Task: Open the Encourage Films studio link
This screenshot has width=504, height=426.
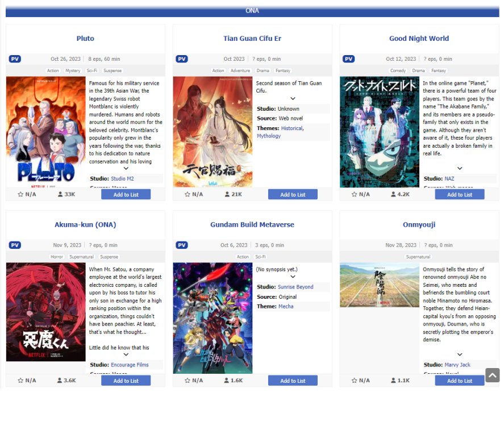Action: [130, 365]
